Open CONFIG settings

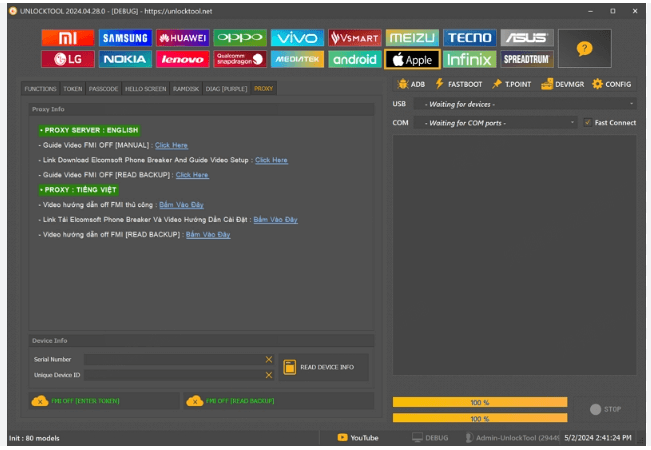(x=612, y=84)
